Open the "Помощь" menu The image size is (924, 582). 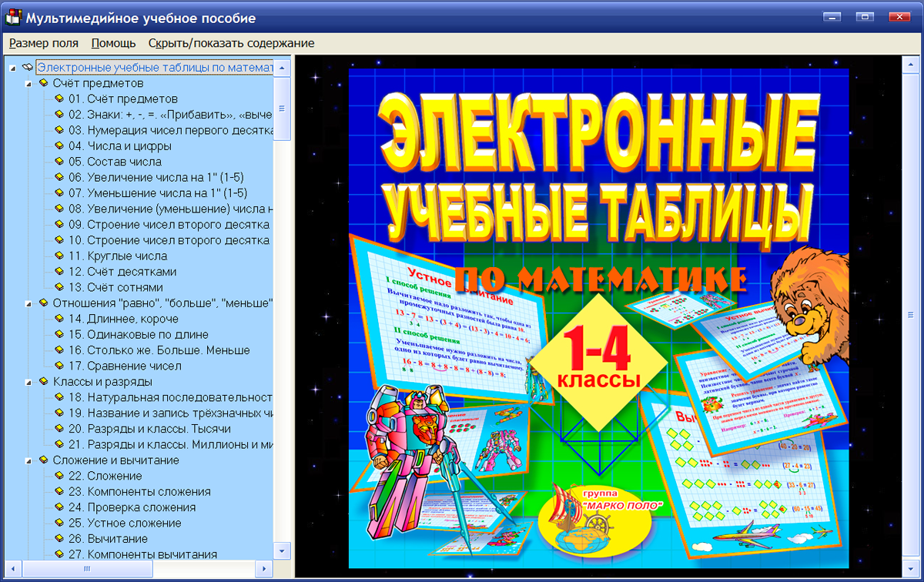point(112,43)
